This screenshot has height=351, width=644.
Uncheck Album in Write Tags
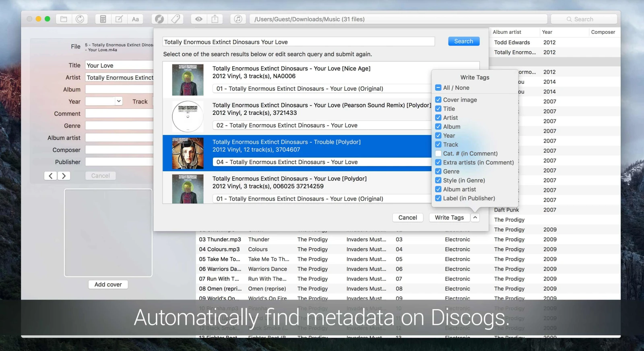pos(438,127)
